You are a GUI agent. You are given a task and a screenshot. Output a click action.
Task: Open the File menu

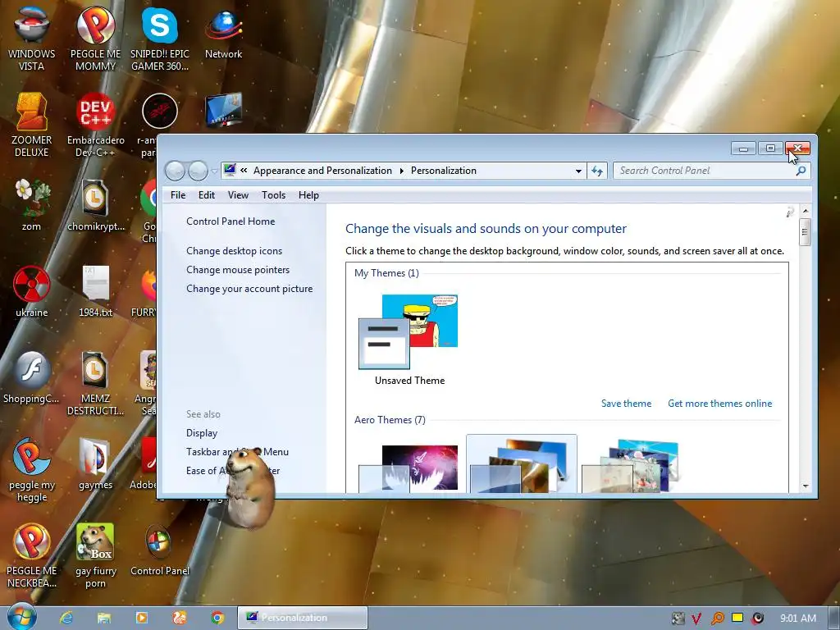(x=178, y=195)
